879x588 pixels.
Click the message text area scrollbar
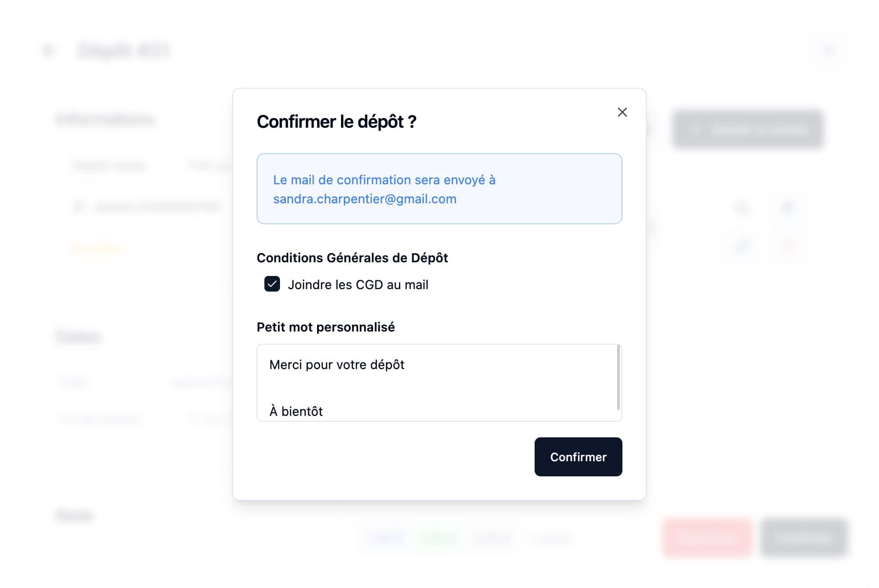point(618,378)
